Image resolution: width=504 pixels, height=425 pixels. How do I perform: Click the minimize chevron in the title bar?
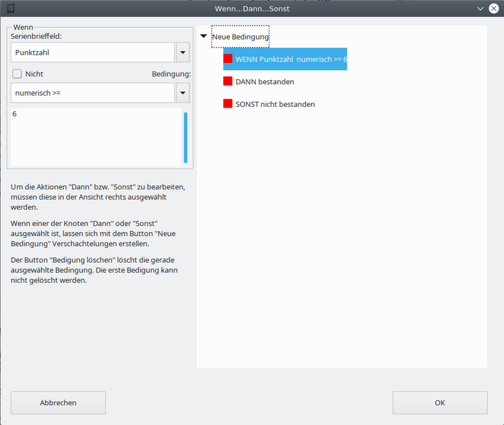point(481,8)
